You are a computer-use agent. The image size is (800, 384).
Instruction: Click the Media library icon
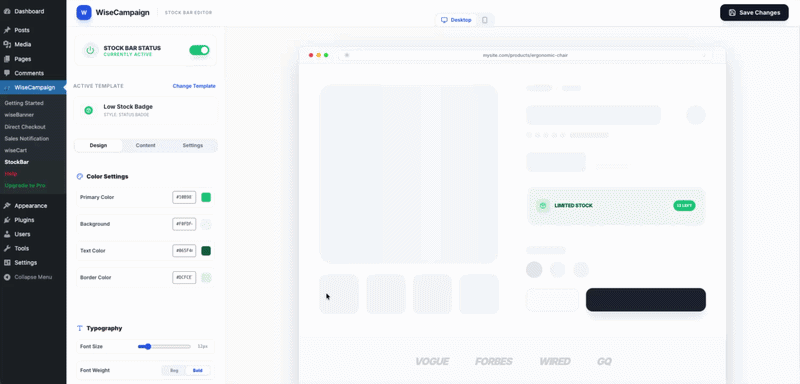click(x=7, y=44)
